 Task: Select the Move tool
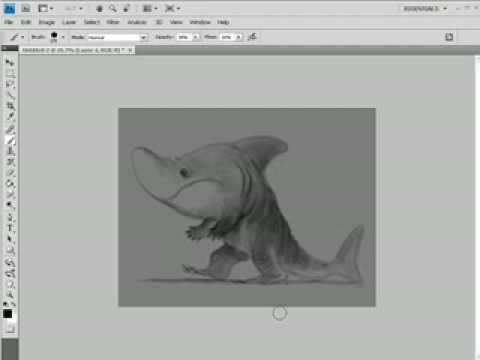10,62
